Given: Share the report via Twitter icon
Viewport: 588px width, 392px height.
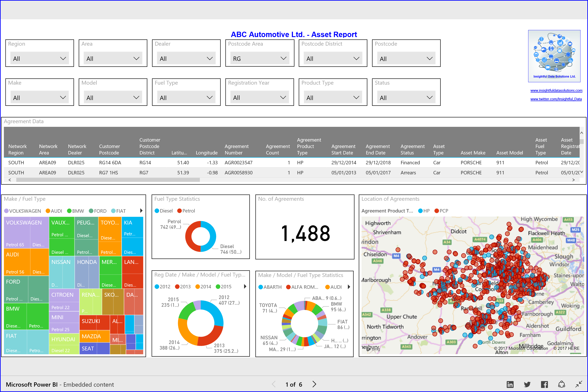Looking at the screenshot, I should pos(527,384).
